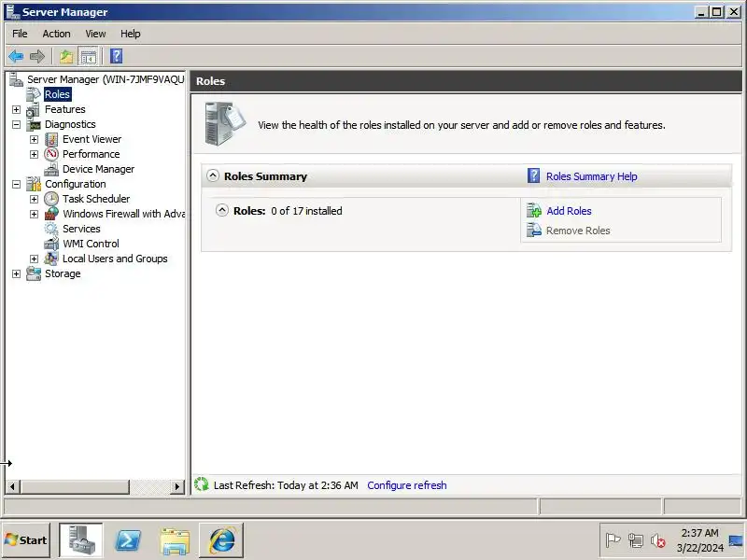Screen dimensions: 747x560
Task: Expand the Event Viewer node
Action: [34, 139]
